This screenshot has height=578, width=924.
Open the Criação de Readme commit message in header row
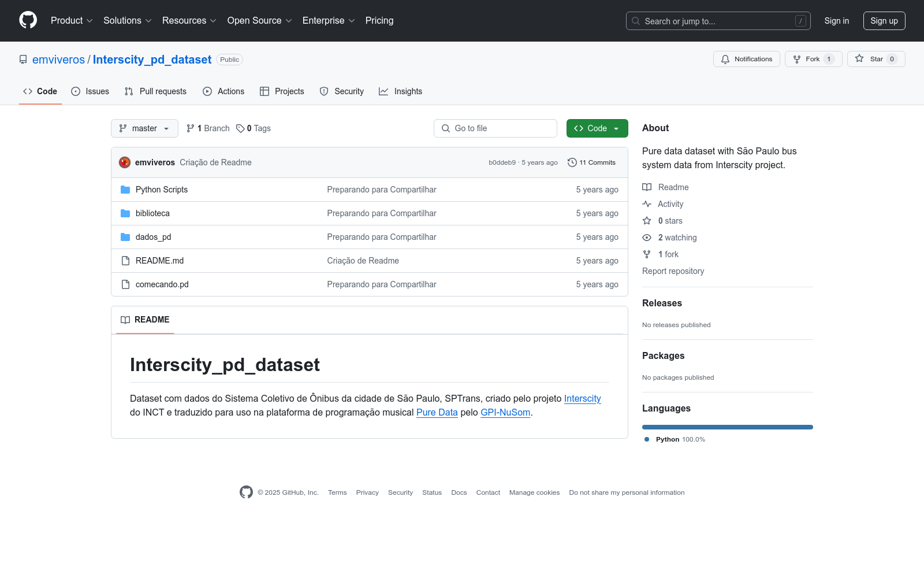[x=215, y=162]
